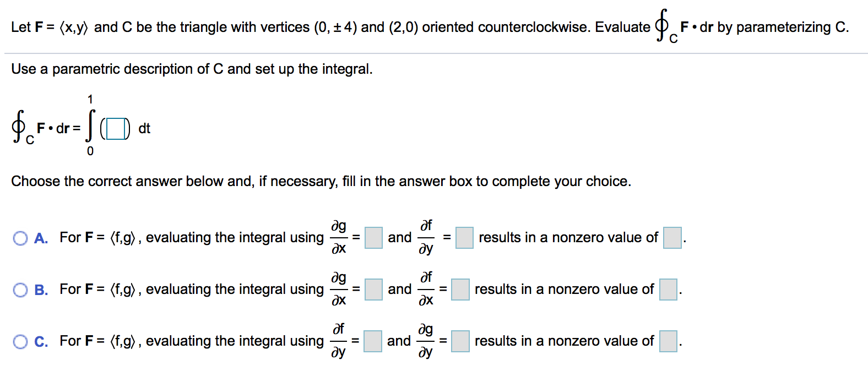Select radio button for choice C

pyautogui.click(x=20, y=341)
